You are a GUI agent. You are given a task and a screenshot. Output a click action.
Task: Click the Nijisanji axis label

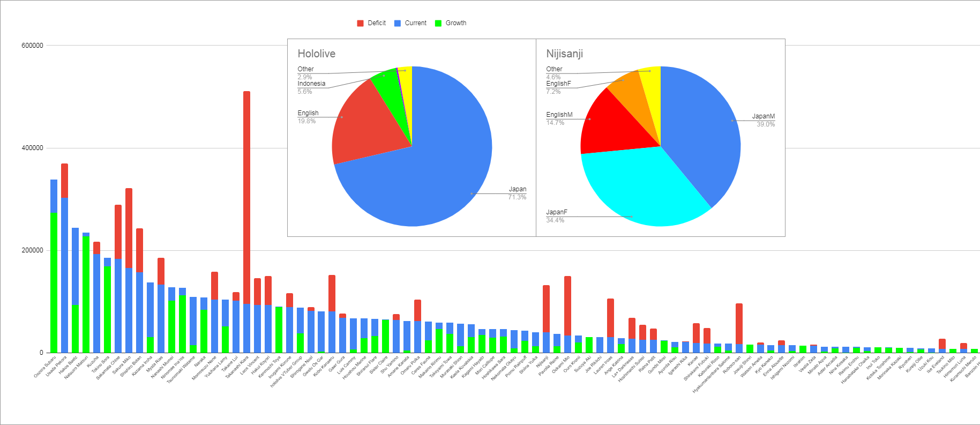click(543, 362)
